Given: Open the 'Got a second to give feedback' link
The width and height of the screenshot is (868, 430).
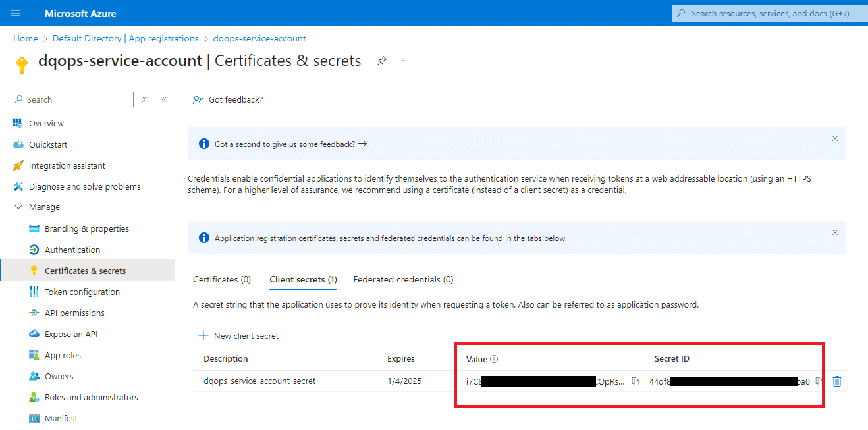Looking at the screenshot, I should pos(290,144).
